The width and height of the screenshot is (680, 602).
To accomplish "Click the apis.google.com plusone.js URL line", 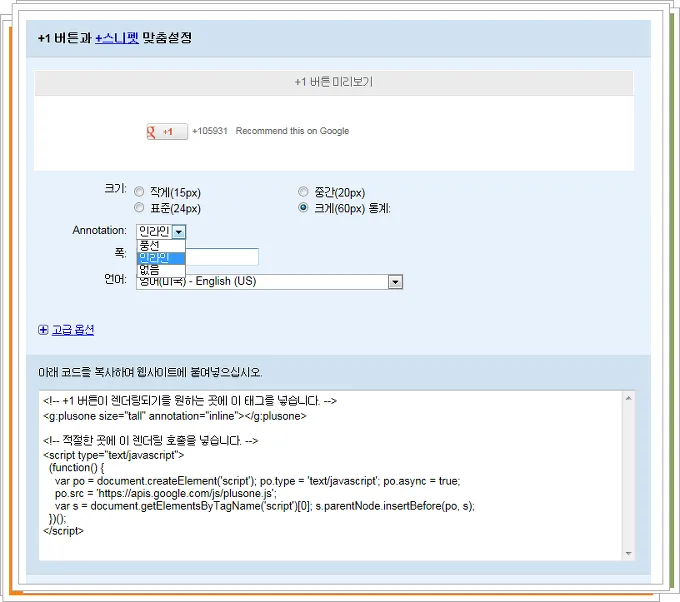I will [166, 494].
